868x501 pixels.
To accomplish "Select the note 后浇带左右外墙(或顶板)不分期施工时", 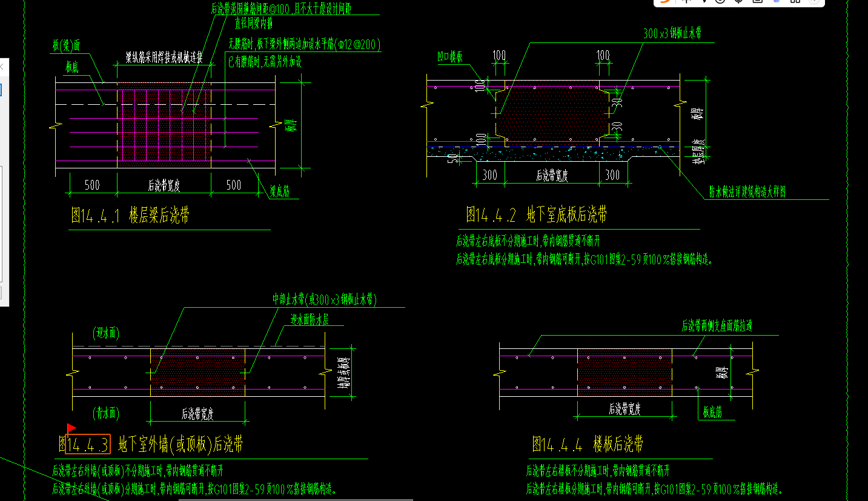I will click(107, 471).
